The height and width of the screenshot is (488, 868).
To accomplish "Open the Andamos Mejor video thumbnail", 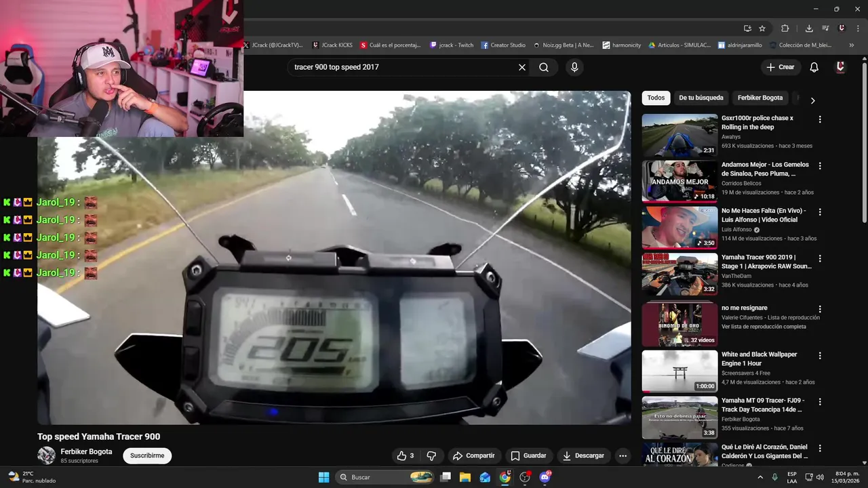I will 679,182.
